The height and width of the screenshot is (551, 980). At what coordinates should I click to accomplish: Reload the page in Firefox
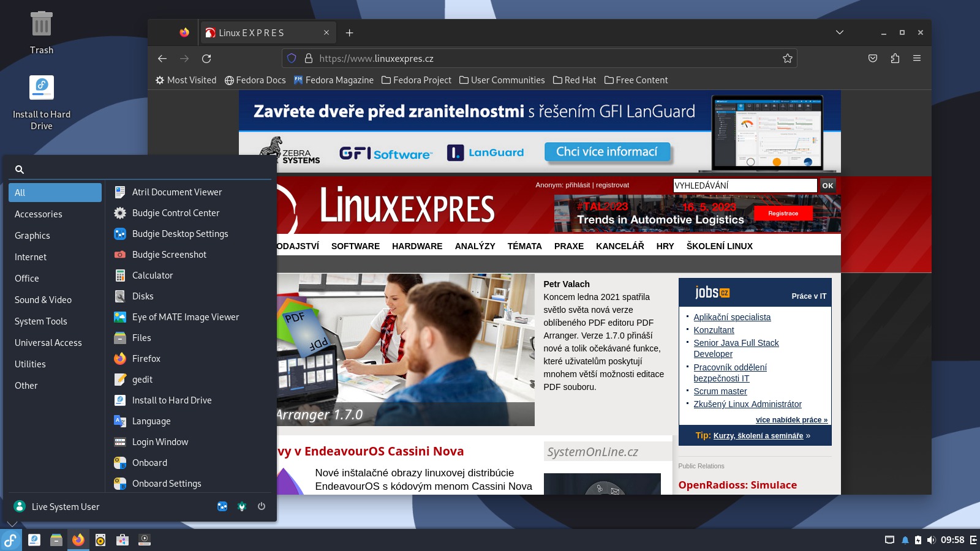coord(206,59)
